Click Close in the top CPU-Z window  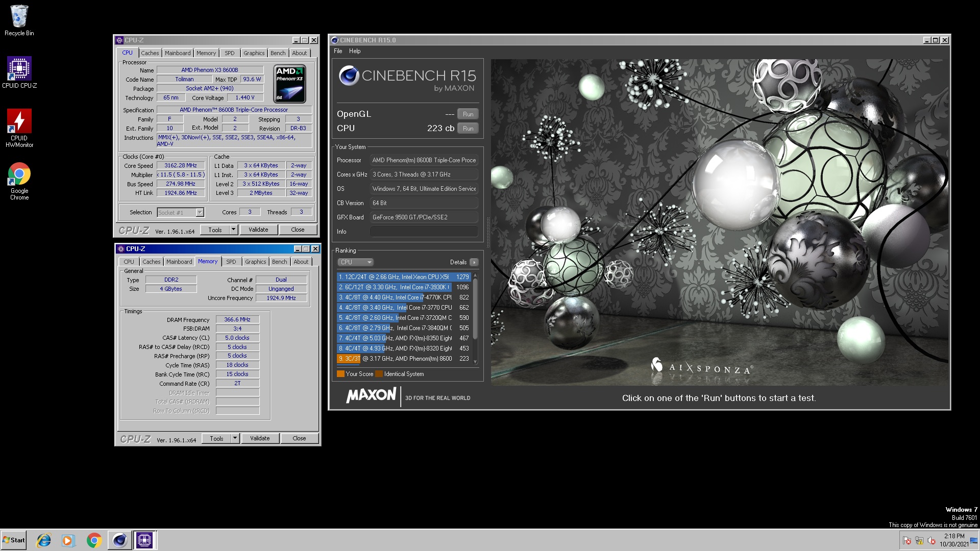coord(298,230)
